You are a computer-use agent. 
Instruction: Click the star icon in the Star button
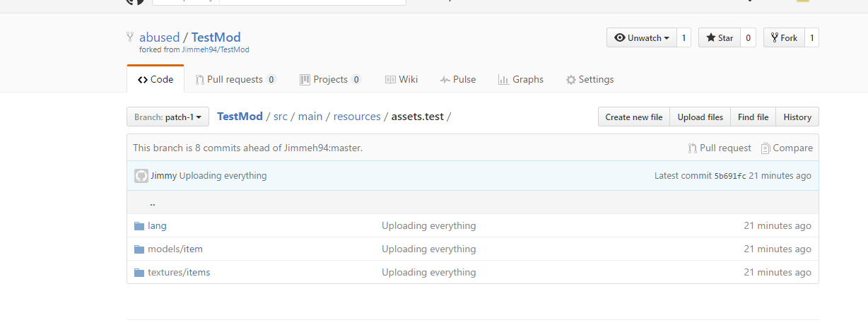click(x=710, y=38)
